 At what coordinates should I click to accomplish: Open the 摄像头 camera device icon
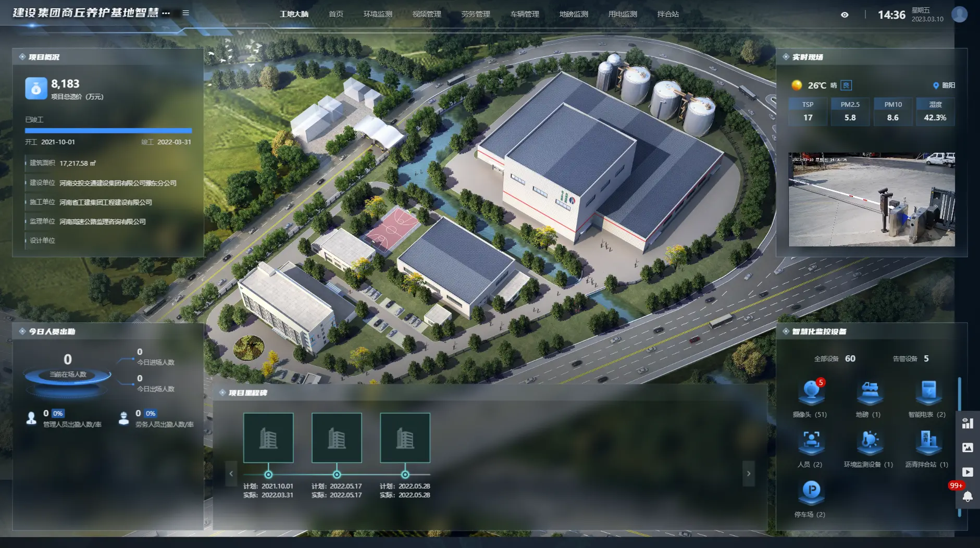(x=811, y=392)
